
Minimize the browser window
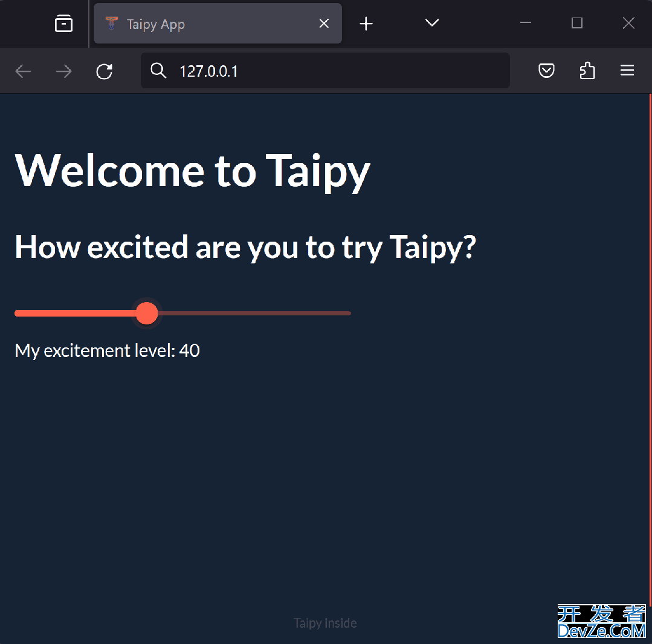[x=526, y=22]
